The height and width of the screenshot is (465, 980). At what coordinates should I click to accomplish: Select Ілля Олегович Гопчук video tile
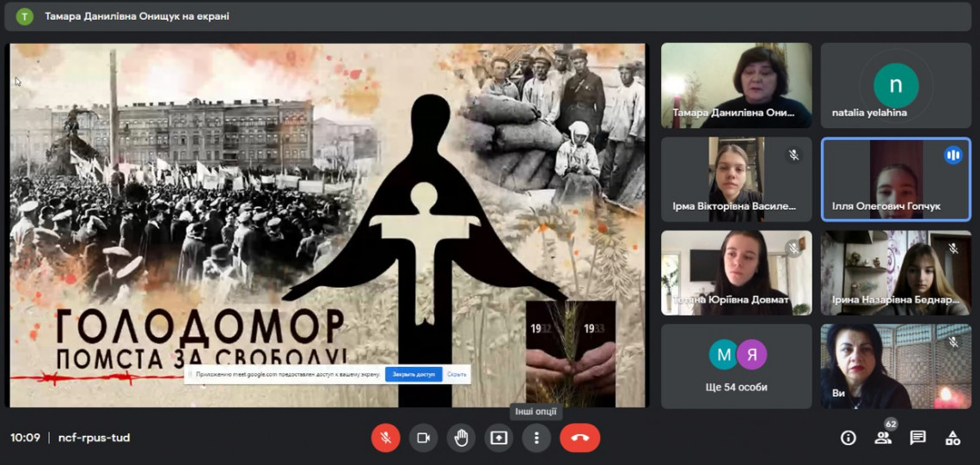point(896,180)
